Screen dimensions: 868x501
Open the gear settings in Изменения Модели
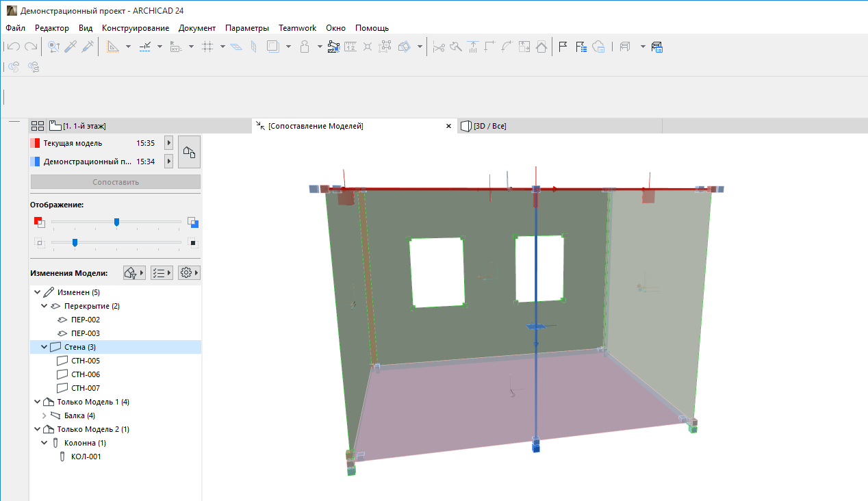[186, 273]
